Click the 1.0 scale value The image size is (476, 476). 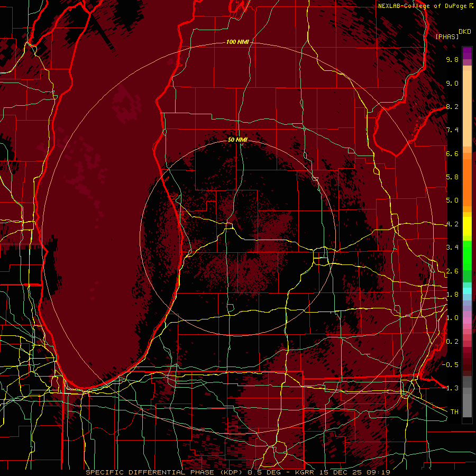tap(452, 318)
